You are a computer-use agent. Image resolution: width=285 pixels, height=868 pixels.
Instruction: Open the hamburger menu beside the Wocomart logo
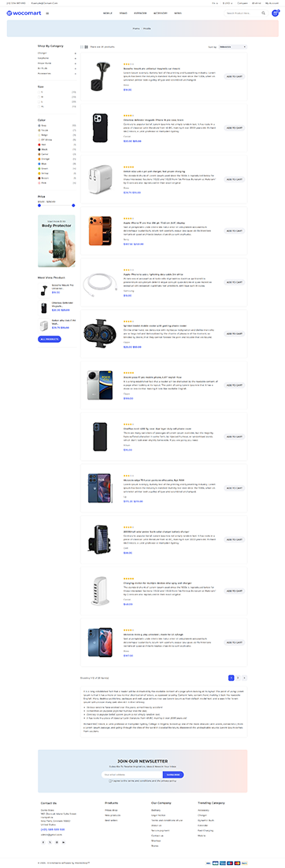[x=47, y=13]
